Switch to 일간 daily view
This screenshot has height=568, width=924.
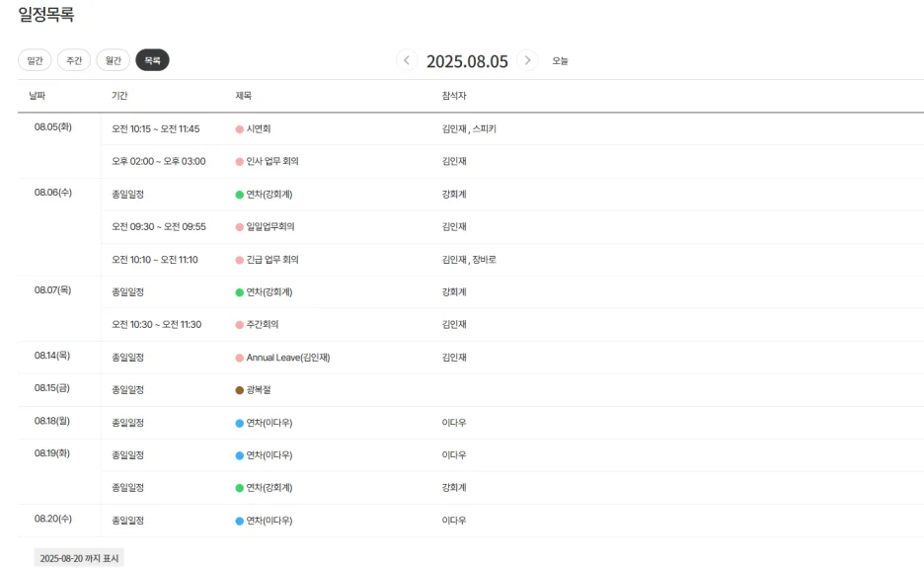pos(35,60)
